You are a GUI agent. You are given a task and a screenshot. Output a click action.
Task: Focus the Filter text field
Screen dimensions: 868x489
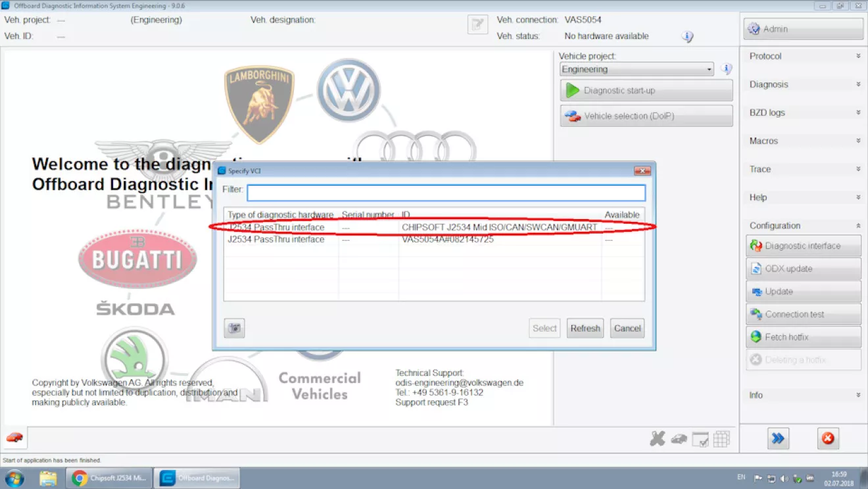446,192
